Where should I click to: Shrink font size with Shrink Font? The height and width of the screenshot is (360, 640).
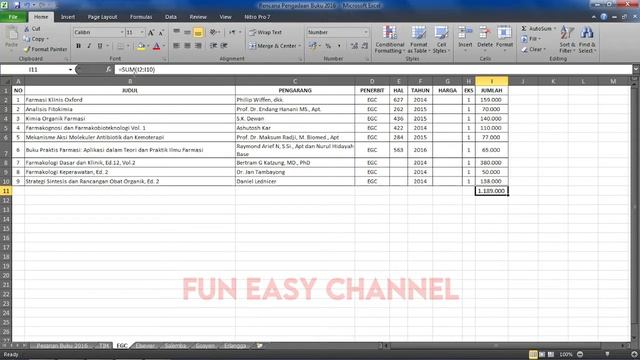(161, 32)
